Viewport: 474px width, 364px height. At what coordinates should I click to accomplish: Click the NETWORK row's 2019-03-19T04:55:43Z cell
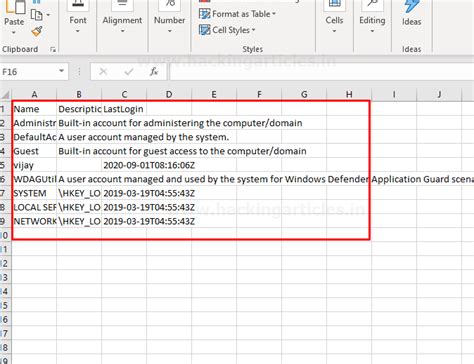pos(124,221)
